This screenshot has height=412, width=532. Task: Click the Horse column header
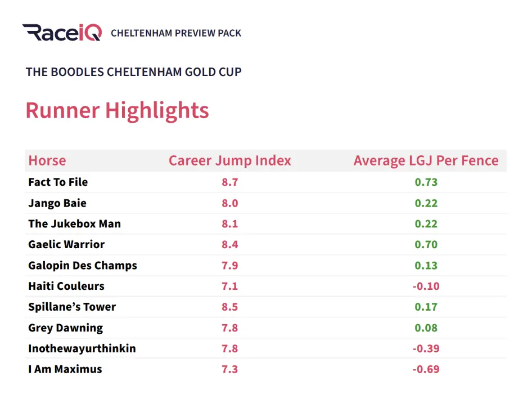[47, 160]
